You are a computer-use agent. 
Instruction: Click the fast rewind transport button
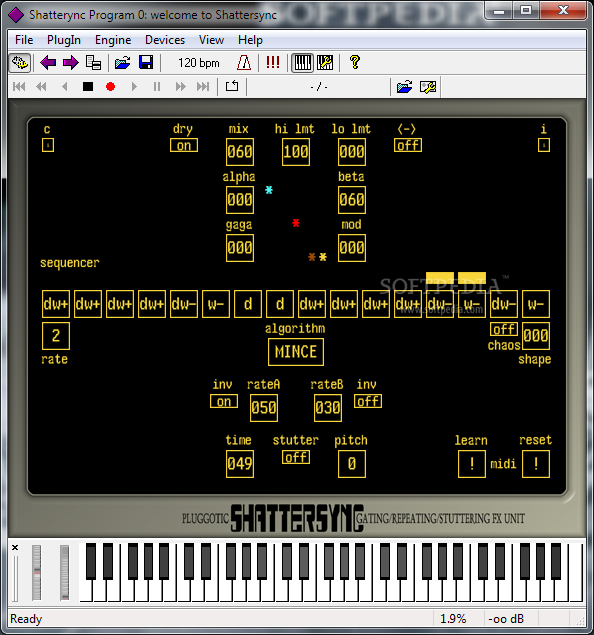coord(41,86)
